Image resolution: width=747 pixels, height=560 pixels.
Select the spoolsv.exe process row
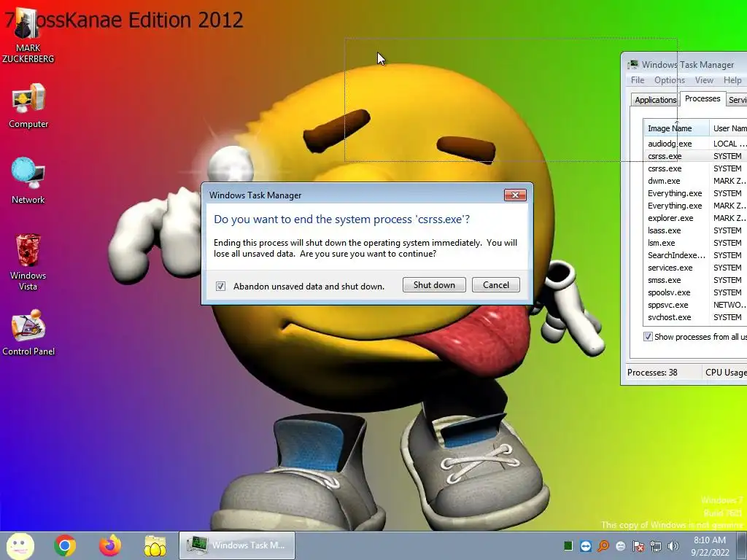pyautogui.click(x=695, y=292)
